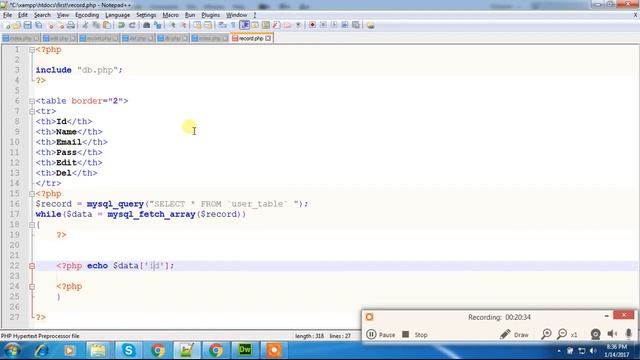Toggle the highlighted Indent Guide button
Screen dimensions: 640x360
(x=244, y=25)
